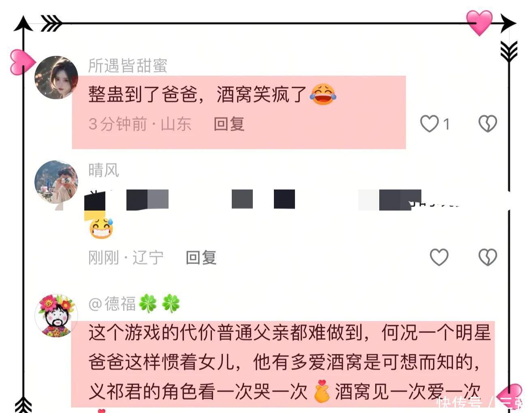Viewport: 532px width, 413px height.
Task: Open 德福's cartoon avatar
Action: pyautogui.click(x=56, y=316)
